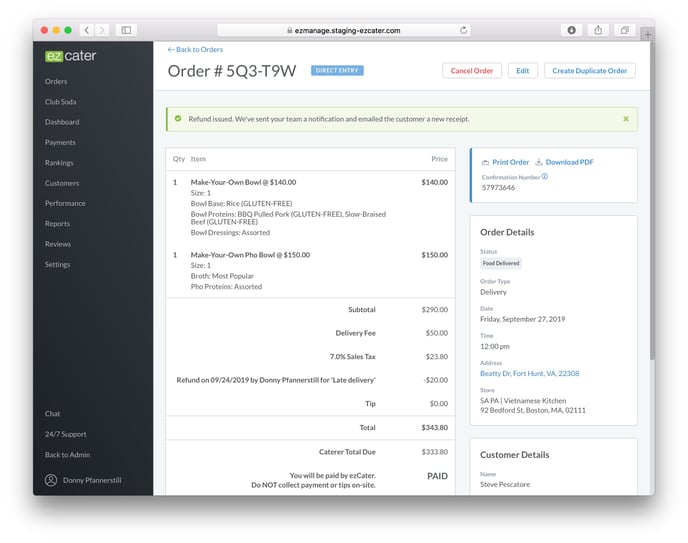Open Settings in the sidebar
This screenshot has height=543, width=688.
point(57,264)
